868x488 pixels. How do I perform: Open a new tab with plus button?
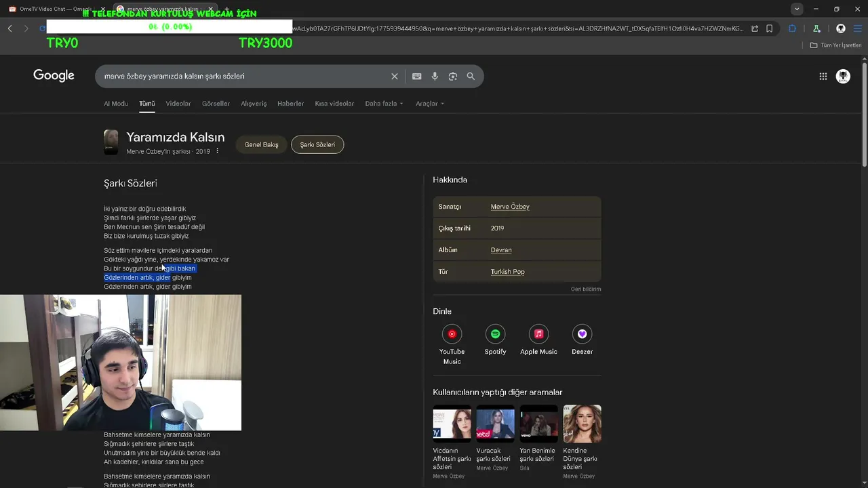pyautogui.click(x=227, y=9)
